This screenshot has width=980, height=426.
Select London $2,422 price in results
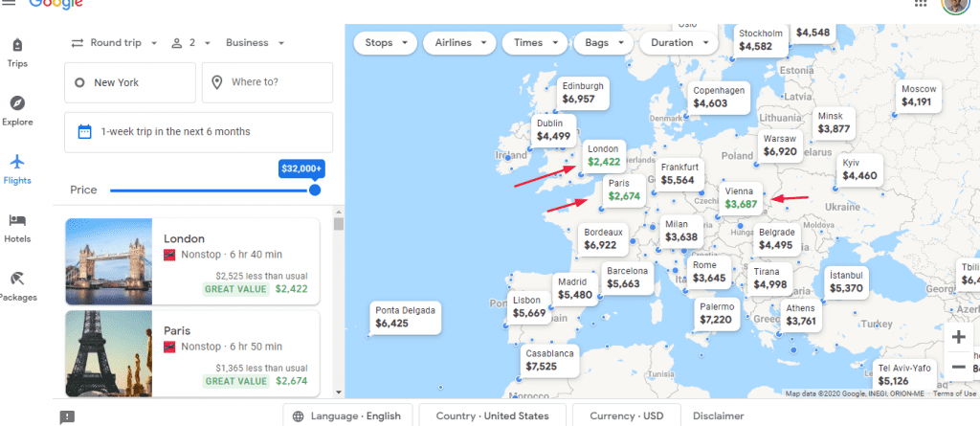(x=291, y=289)
